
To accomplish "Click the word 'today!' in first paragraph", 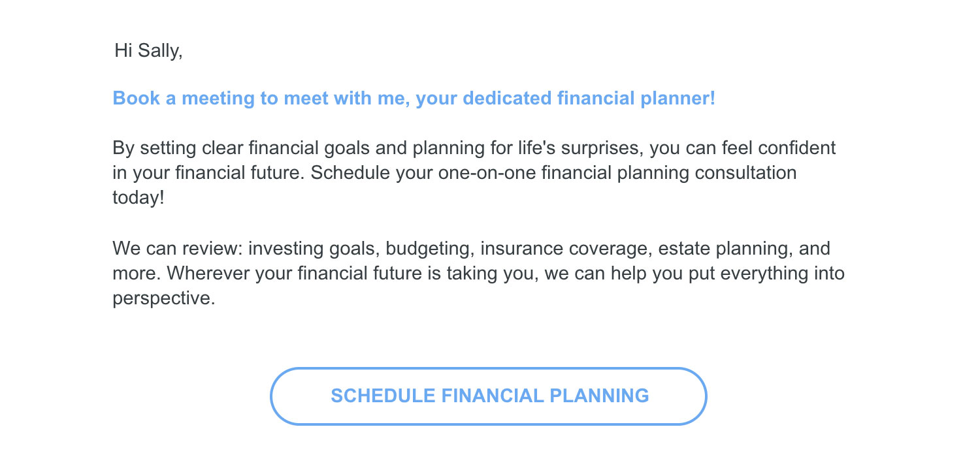I will pyautogui.click(x=139, y=199).
